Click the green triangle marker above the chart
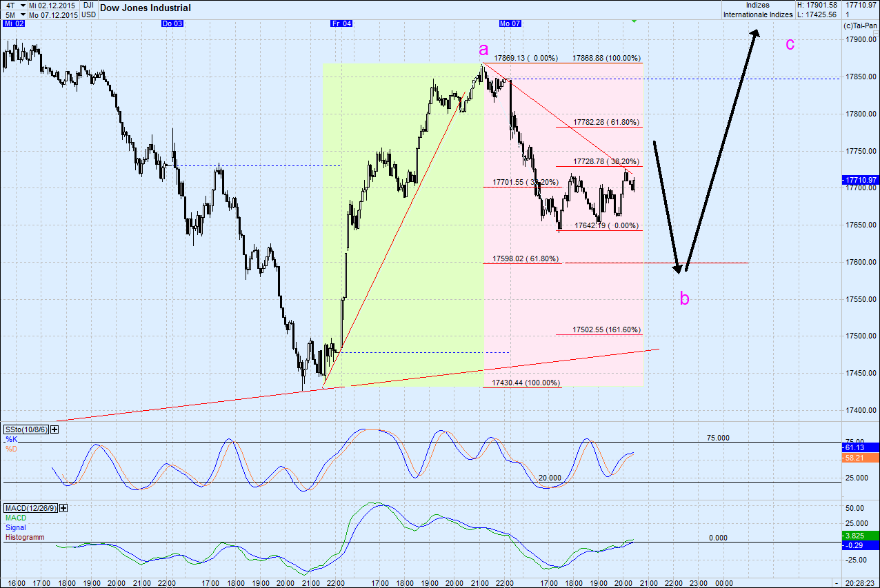Viewport: 880px width, 588px height. 633,21
